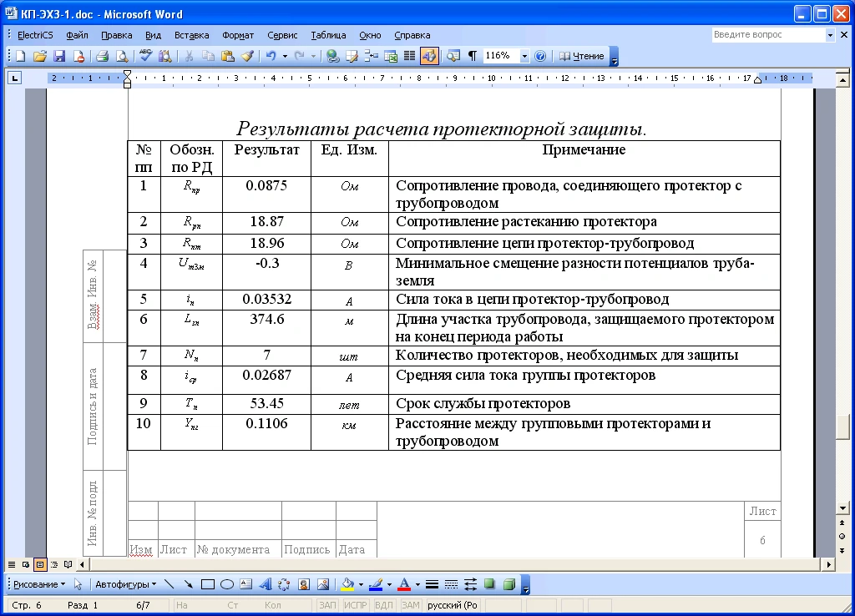Expand the Автофигуры shapes menu
The image size is (855, 616).
125,584
